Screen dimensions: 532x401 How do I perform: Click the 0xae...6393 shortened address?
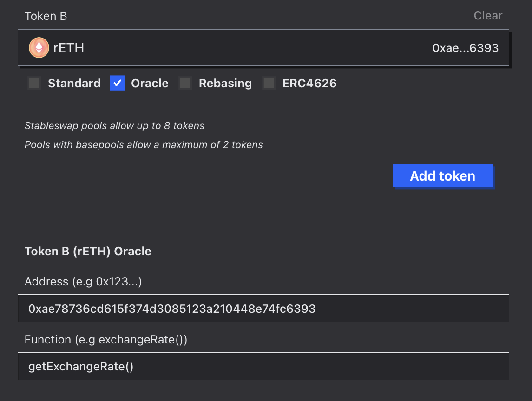(465, 48)
